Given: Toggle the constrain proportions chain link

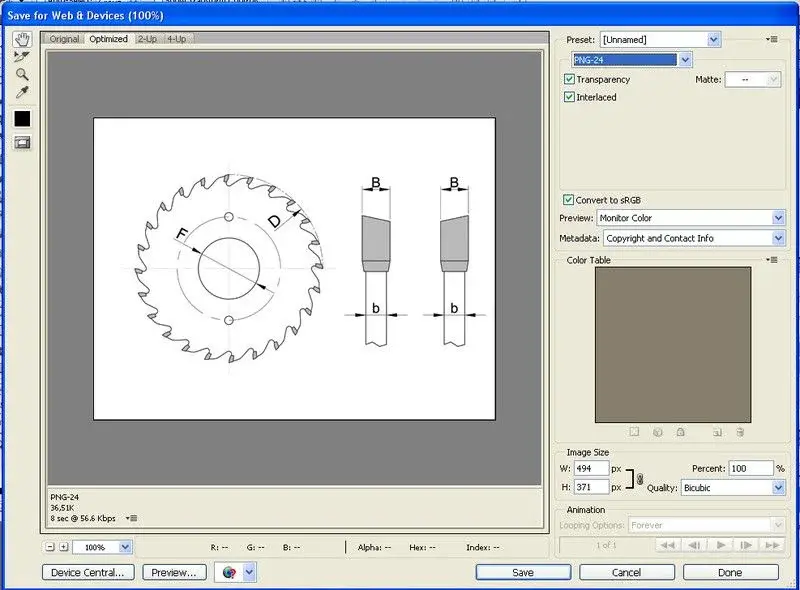Looking at the screenshot, I should click(x=640, y=479).
